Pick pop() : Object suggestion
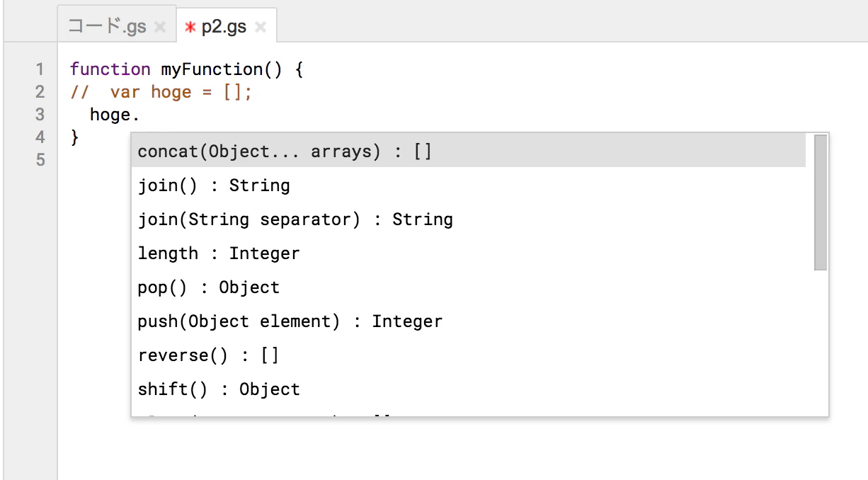This screenshot has width=868, height=480. pyautogui.click(x=469, y=287)
